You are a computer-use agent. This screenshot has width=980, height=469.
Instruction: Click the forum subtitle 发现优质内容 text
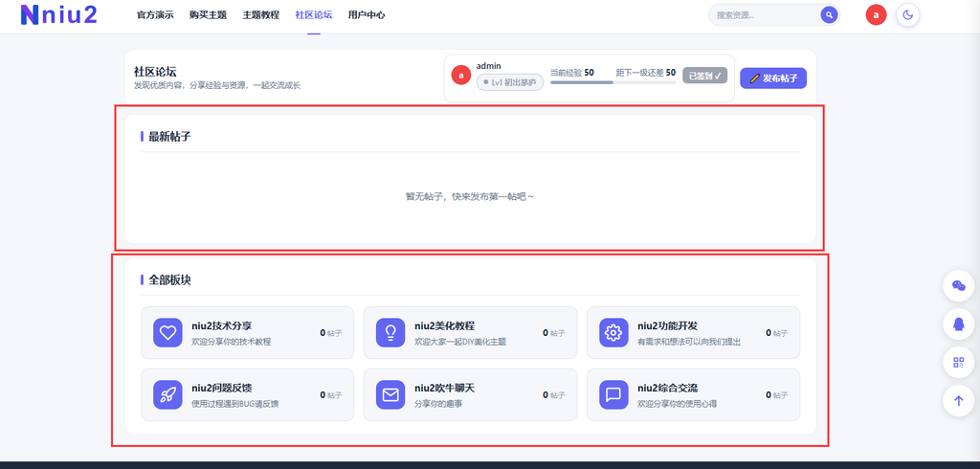(x=217, y=86)
